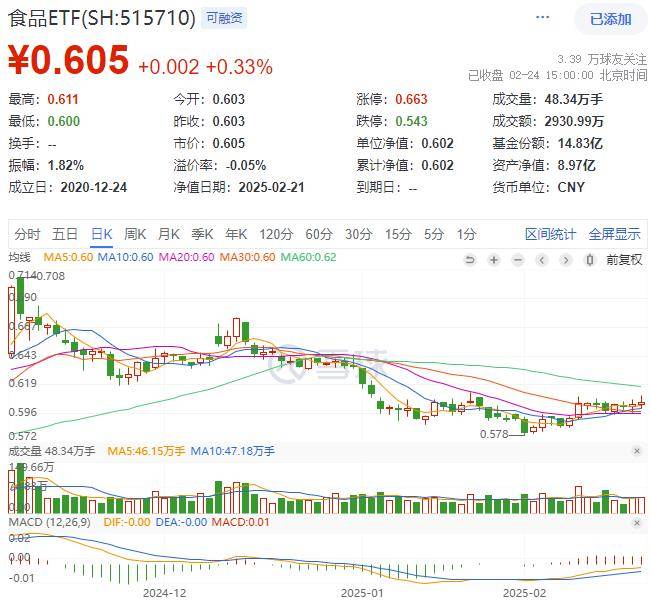Select the 年K chart tab
Image resolution: width=651 pixels, height=607 pixels.
(x=236, y=234)
